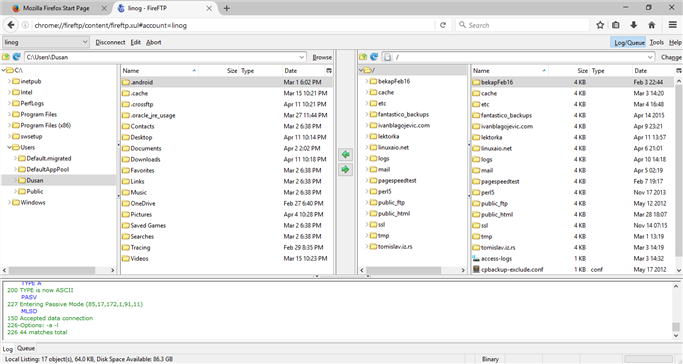Reload page with Firefox reload icon
The width and height of the screenshot is (683, 364).
[x=443, y=25]
